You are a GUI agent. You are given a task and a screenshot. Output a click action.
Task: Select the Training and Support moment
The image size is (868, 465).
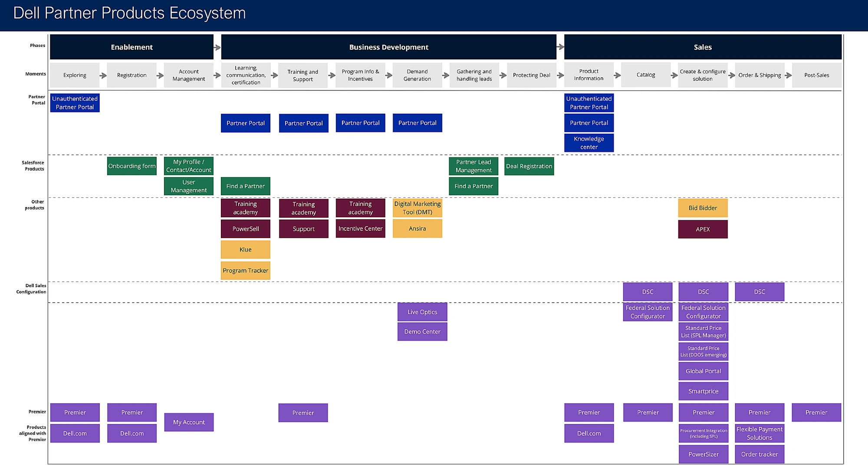pos(303,75)
